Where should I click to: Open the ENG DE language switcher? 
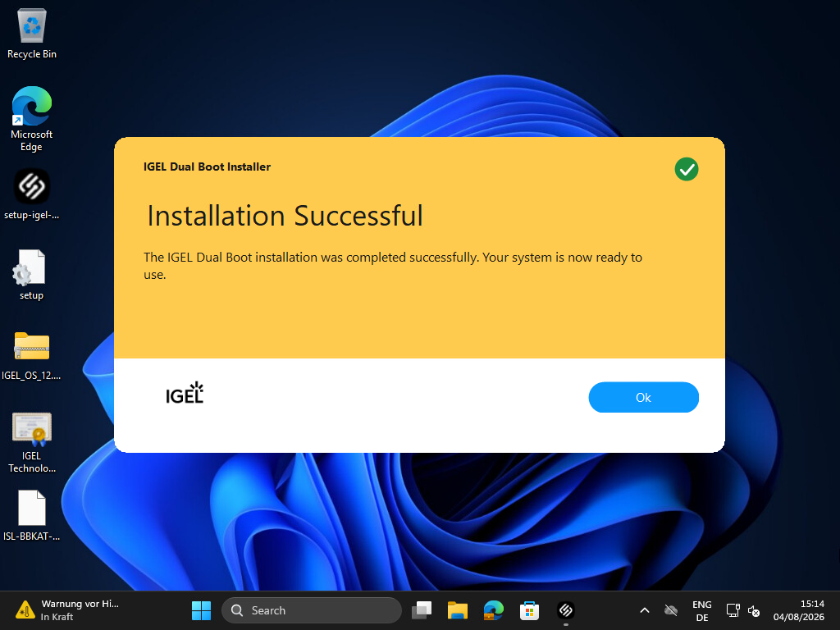tap(702, 610)
